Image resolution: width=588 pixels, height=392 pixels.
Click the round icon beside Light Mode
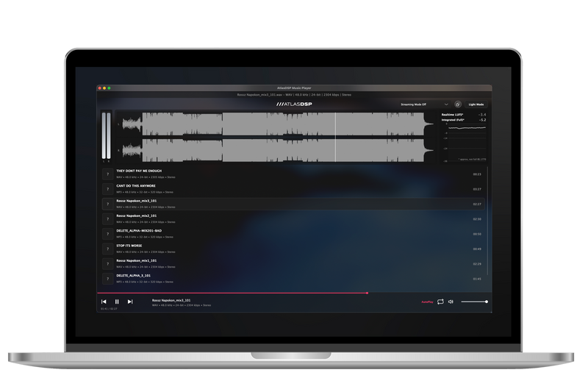coord(457,104)
